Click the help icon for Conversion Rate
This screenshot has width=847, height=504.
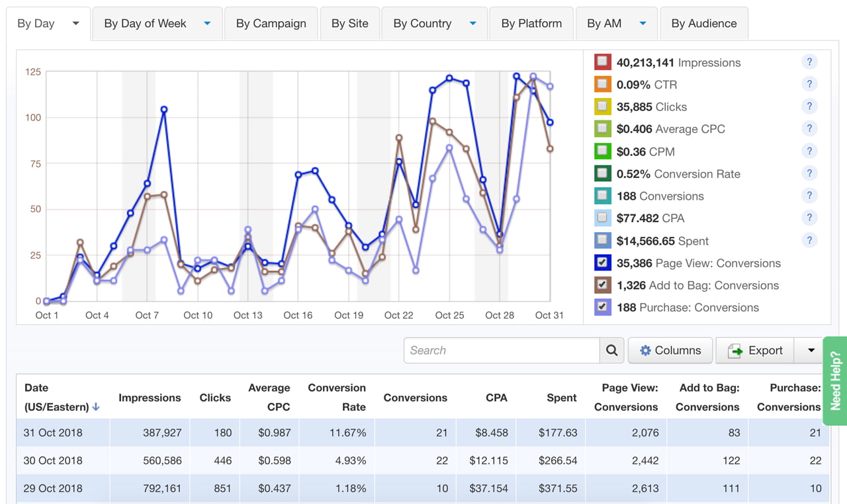click(809, 173)
